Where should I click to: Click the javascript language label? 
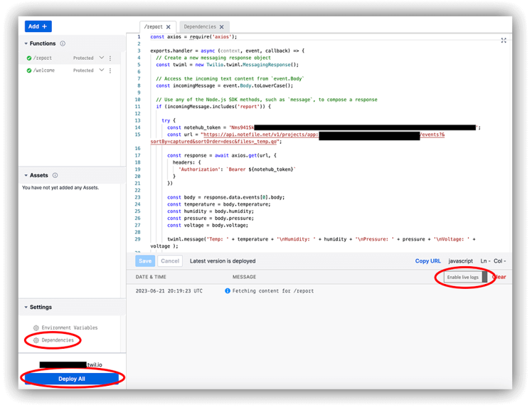(460, 261)
